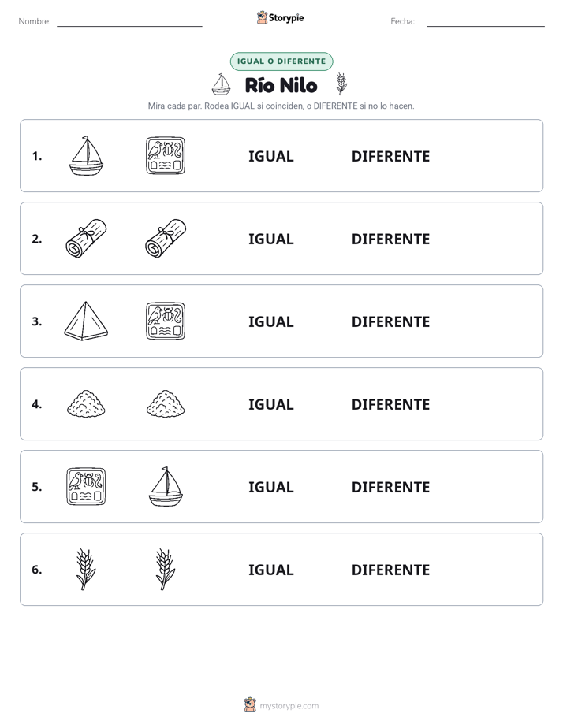Click the right grain pile in row 4
The image size is (563, 728).
click(x=166, y=403)
